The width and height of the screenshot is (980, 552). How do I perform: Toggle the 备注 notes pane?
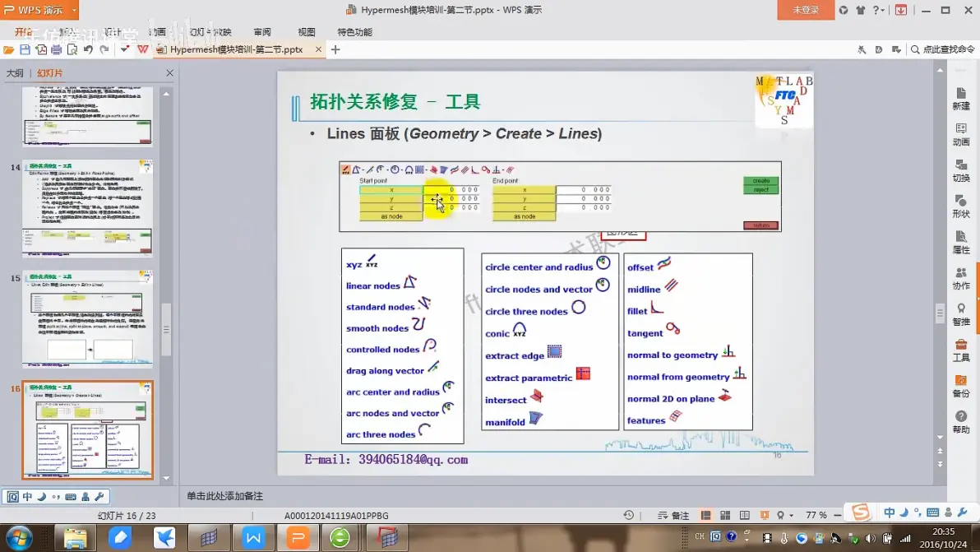(x=674, y=515)
